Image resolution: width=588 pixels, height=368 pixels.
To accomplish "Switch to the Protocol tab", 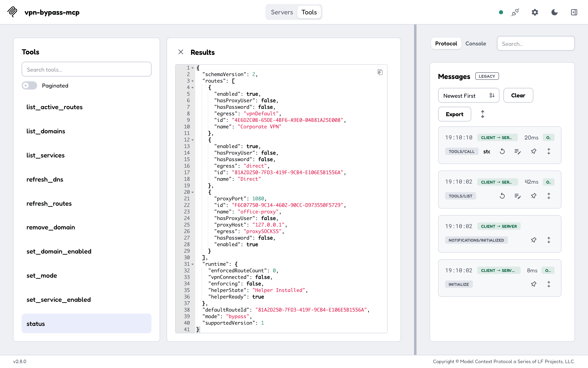I will tap(446, 44).
